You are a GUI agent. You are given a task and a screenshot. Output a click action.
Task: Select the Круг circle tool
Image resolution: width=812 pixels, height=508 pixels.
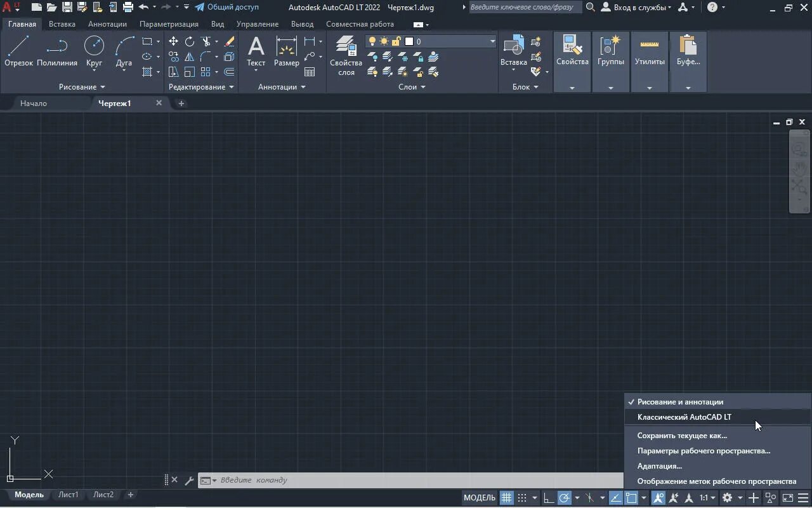pos(94,51)
